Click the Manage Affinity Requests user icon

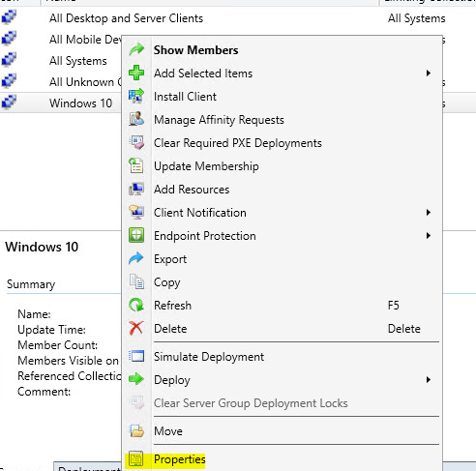pyautogui.click(x=136, y=119)
